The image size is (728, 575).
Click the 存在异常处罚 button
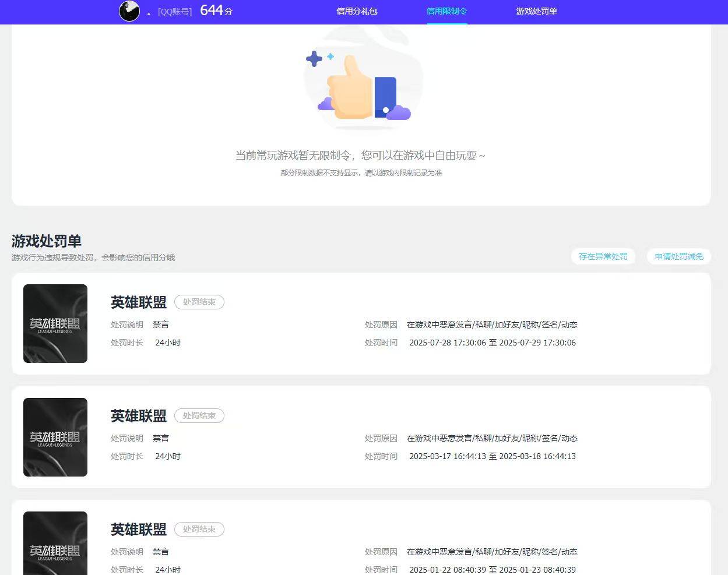pos(603,256)
